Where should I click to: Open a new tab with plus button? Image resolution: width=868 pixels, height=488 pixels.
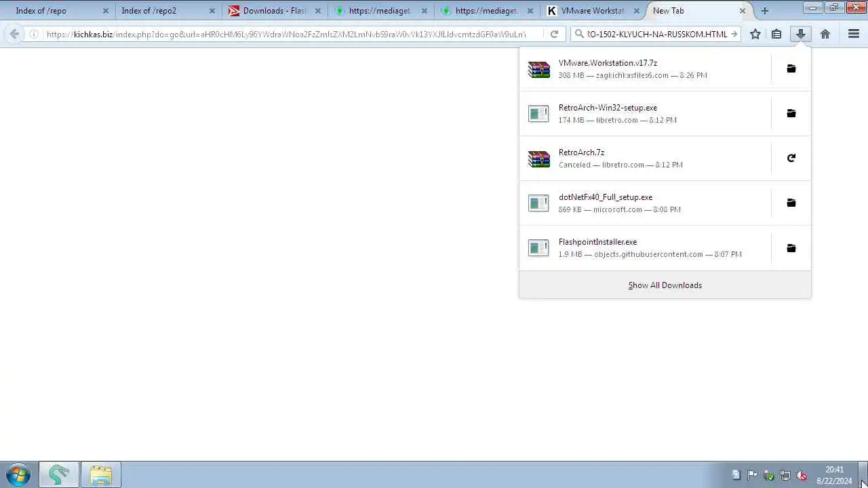click(765, 11)
